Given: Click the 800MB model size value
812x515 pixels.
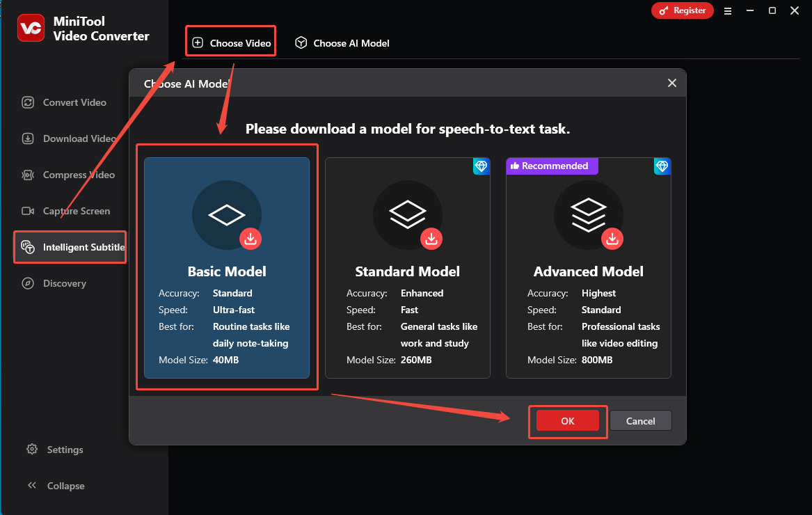Looking at the screenshot, I should tap(597, 360).
